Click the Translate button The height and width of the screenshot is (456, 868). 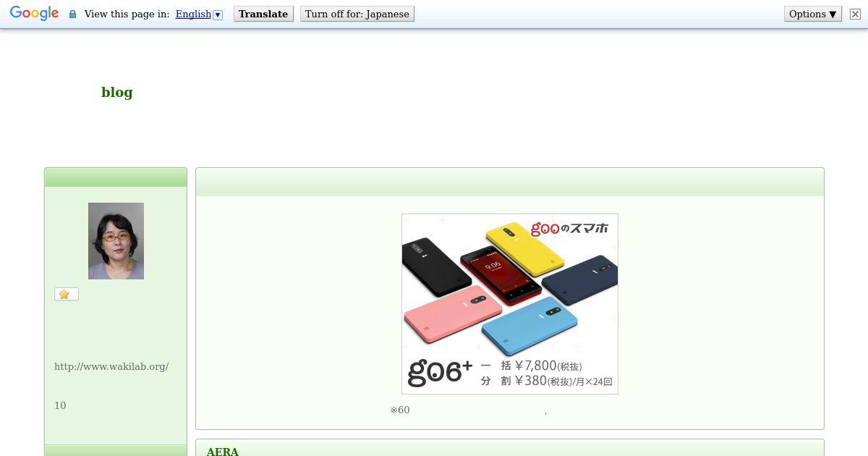point(263,14)
